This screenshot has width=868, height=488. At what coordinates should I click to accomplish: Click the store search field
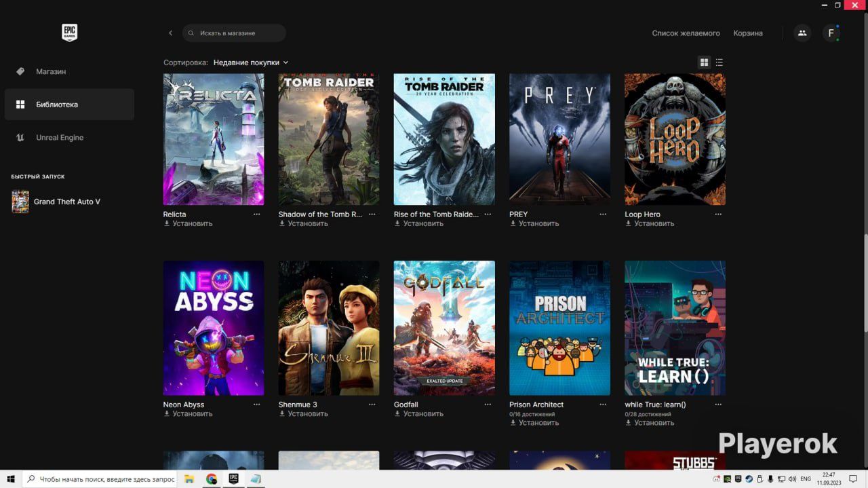234,33
